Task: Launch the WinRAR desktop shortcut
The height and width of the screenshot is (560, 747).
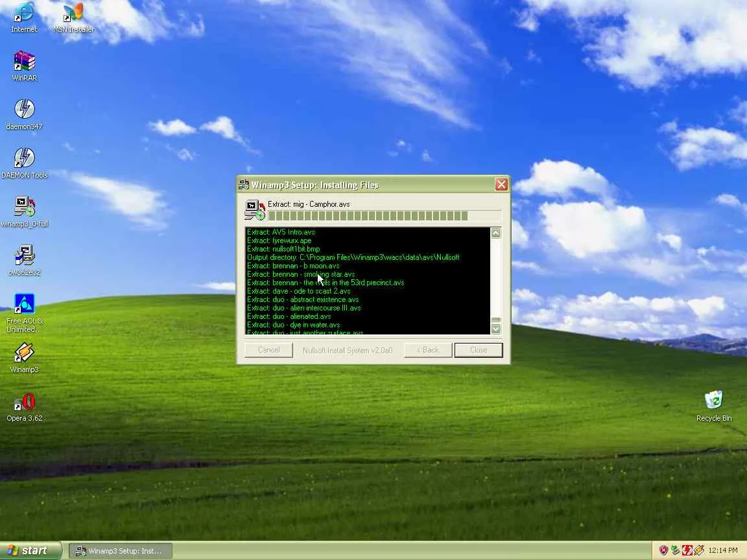Action: (24, 65)
